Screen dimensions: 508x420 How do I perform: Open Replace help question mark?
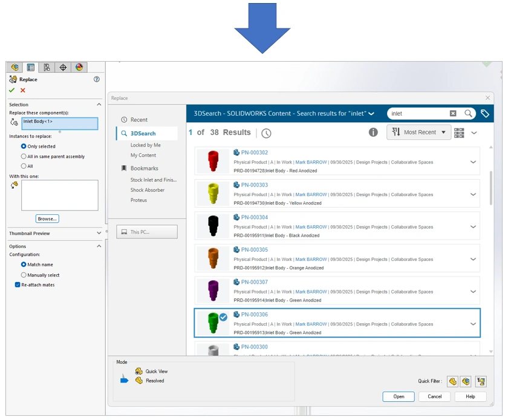tap(97, 79)
